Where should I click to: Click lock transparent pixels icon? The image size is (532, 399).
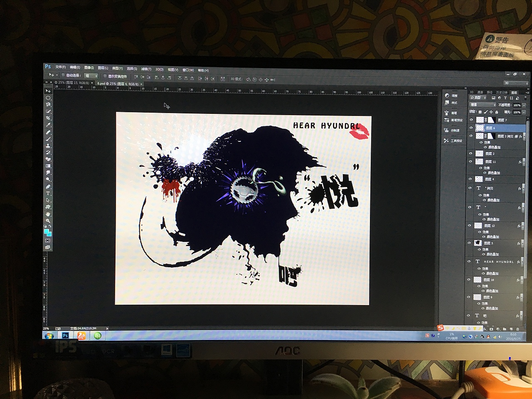click(480, 112)
